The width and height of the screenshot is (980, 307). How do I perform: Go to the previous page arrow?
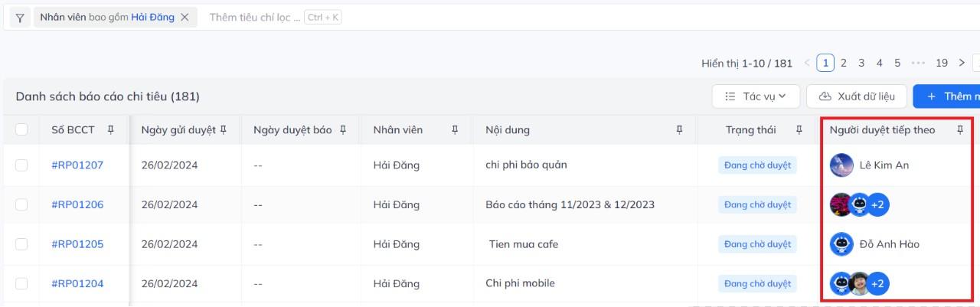click(807, 63)
